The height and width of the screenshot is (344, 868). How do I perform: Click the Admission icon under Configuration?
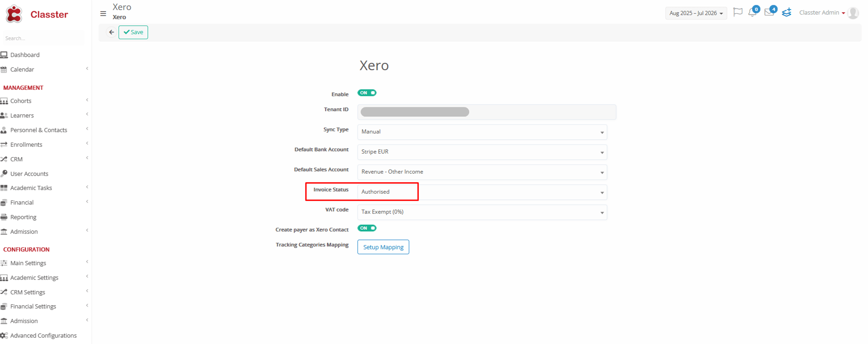[4, 321]
